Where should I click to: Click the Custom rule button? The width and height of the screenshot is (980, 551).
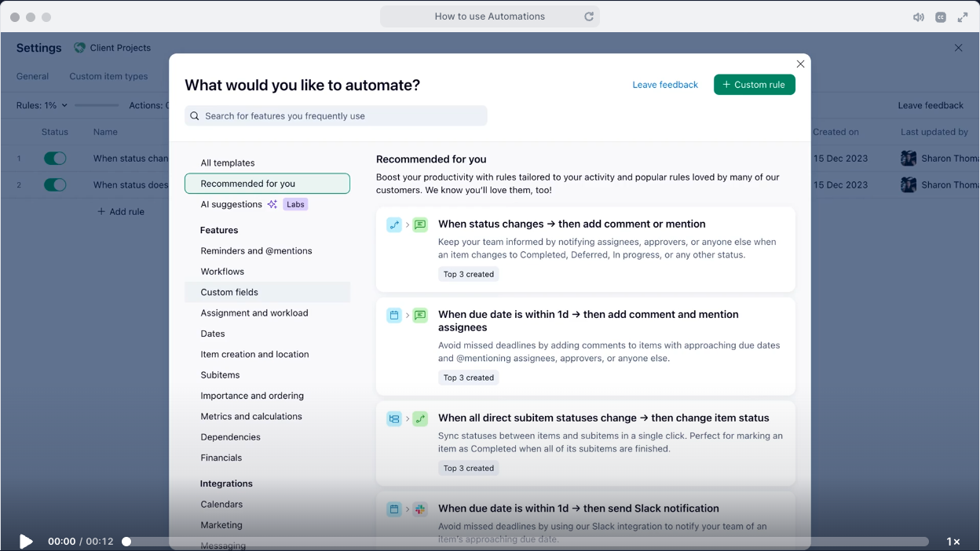754,85
